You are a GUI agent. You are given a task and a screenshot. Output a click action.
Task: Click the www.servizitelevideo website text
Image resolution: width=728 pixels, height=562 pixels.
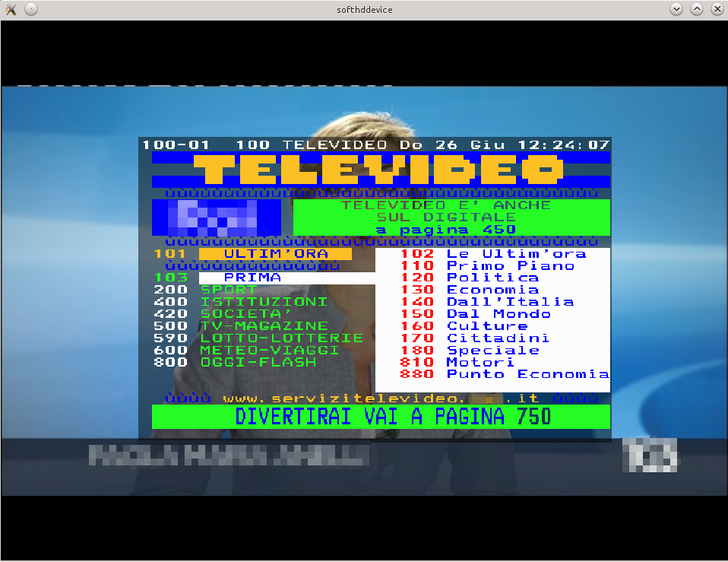(x=381, y=398)
